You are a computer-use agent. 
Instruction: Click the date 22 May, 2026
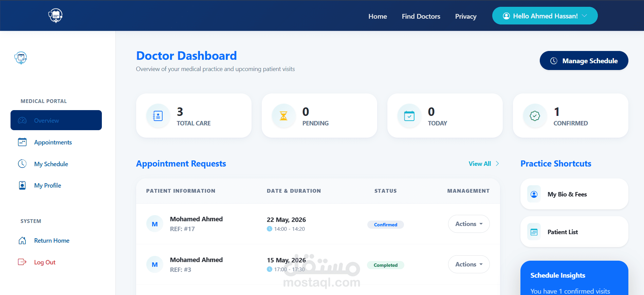tap(286, 220)
